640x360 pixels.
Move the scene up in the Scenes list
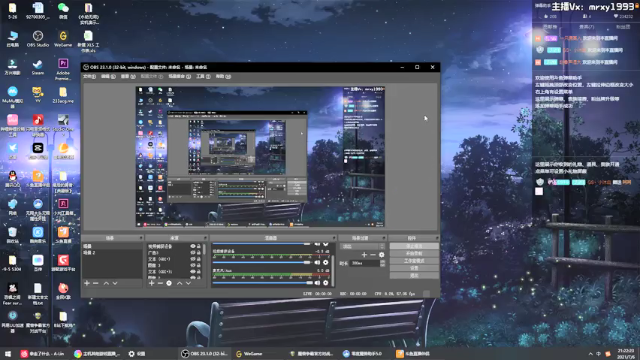coord(106,283)
